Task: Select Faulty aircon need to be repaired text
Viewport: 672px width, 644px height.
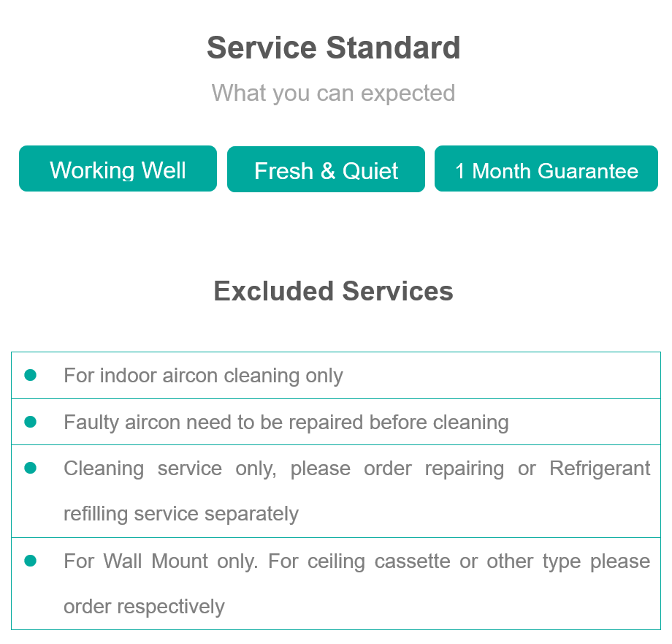Action: coord(286,423)
